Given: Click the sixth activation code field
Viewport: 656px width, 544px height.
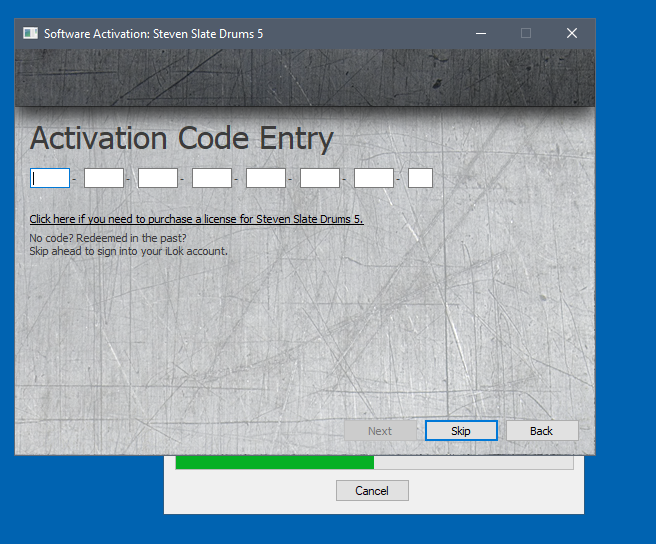Looking at the screenshot, I should (320, 178).
